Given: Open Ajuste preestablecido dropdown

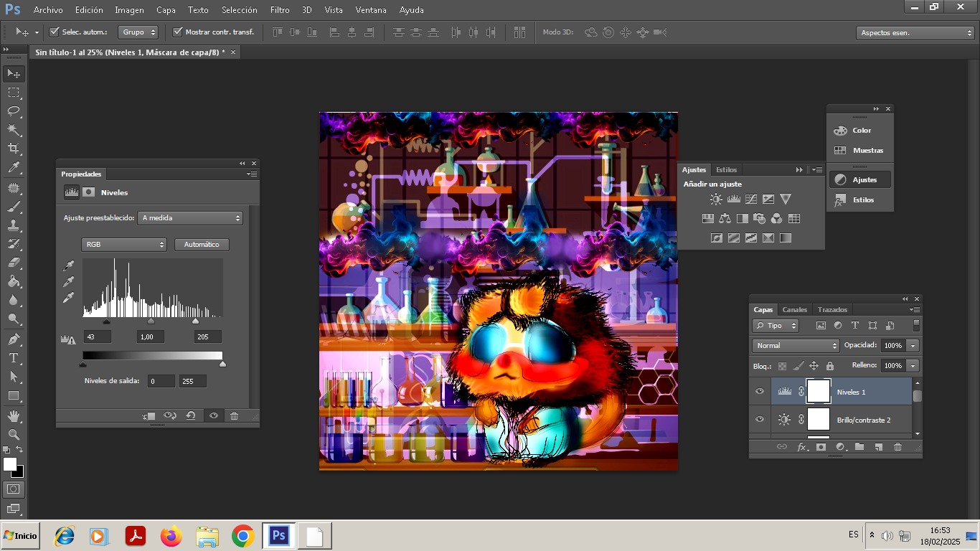Looking at the screenshot, I should click(191, 218).
